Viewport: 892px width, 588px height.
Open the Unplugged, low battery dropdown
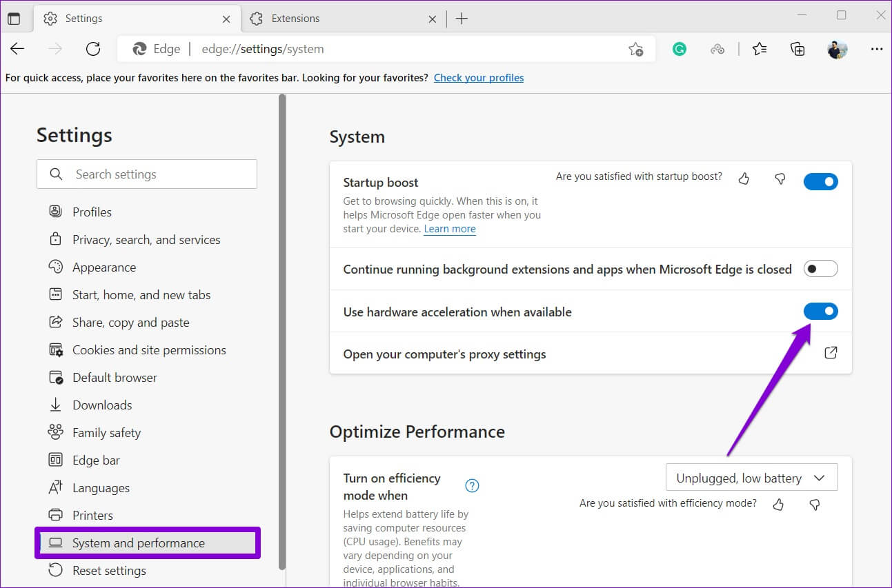751,478
